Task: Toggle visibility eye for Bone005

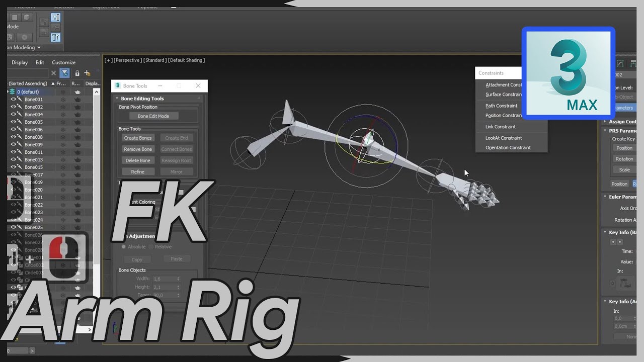Action: (x=14, y=122)
